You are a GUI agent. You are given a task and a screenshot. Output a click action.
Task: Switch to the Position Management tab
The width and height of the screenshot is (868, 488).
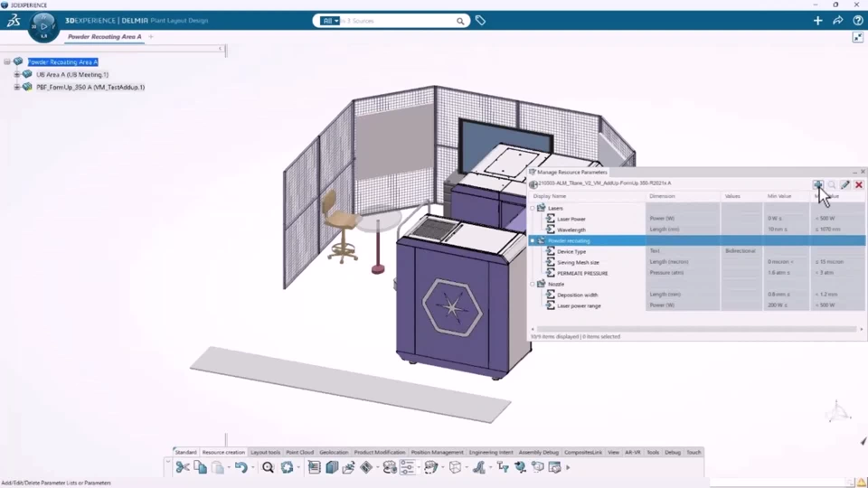437,452
